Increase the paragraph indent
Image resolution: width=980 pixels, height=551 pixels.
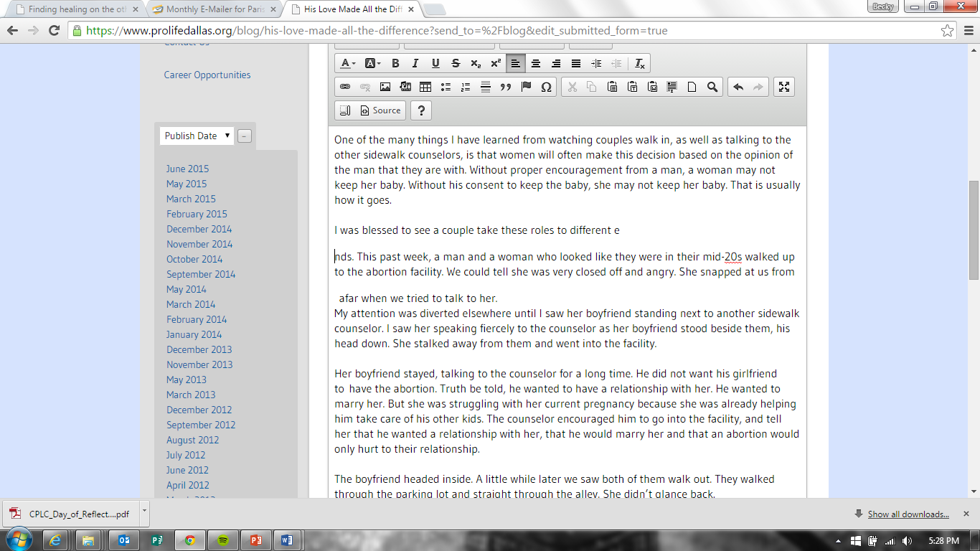[596, 63]
